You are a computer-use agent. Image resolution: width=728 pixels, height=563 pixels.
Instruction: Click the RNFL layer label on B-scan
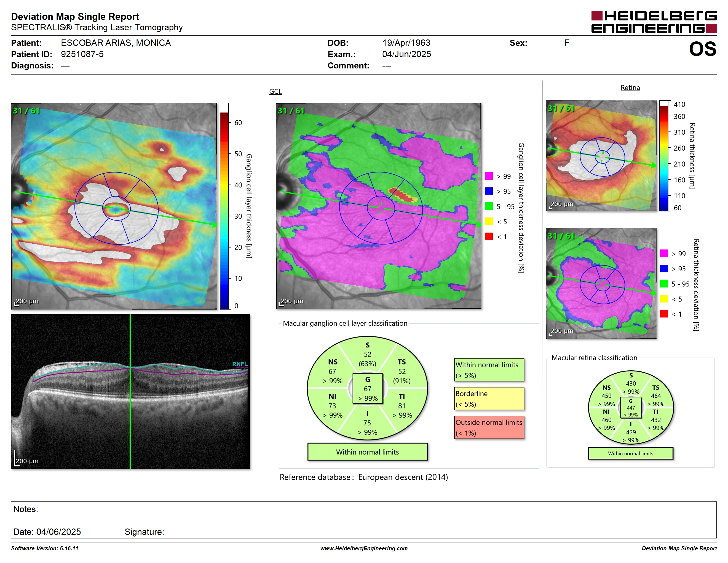pos(240,364)
